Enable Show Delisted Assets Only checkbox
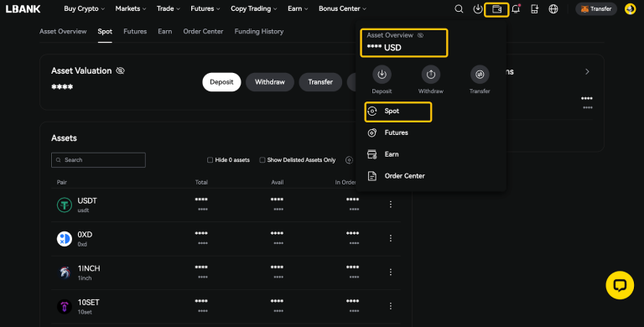644x327 pixels. tap(262, 160)
